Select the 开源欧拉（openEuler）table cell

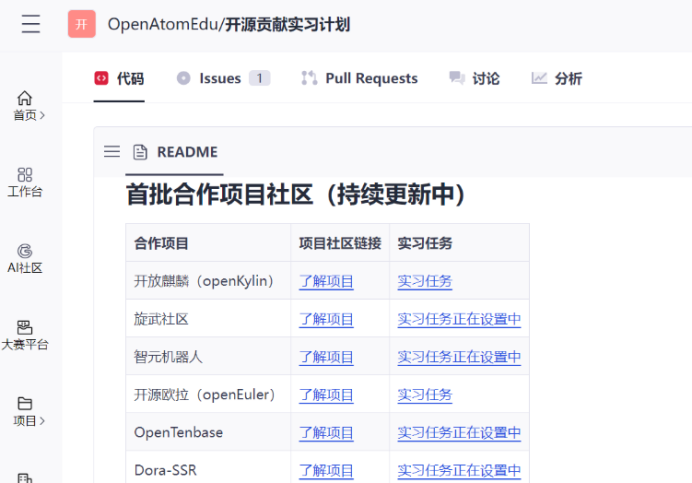(x=208, y=394)
